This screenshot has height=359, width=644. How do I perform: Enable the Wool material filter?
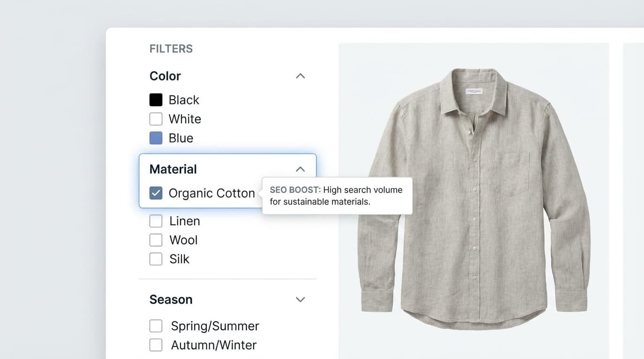point(155,240)
